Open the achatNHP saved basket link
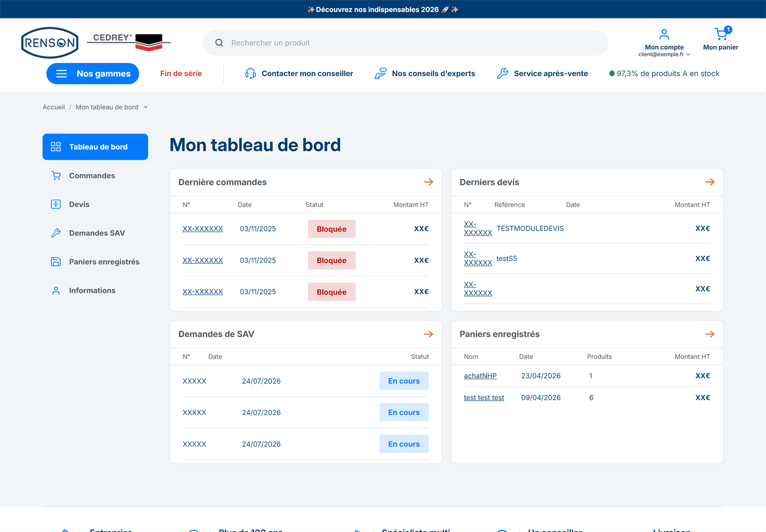 tap(480, 376)
